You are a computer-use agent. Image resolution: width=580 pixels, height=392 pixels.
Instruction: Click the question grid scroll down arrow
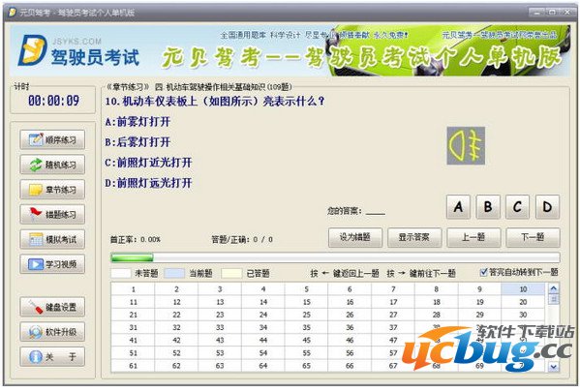(553, 367)
